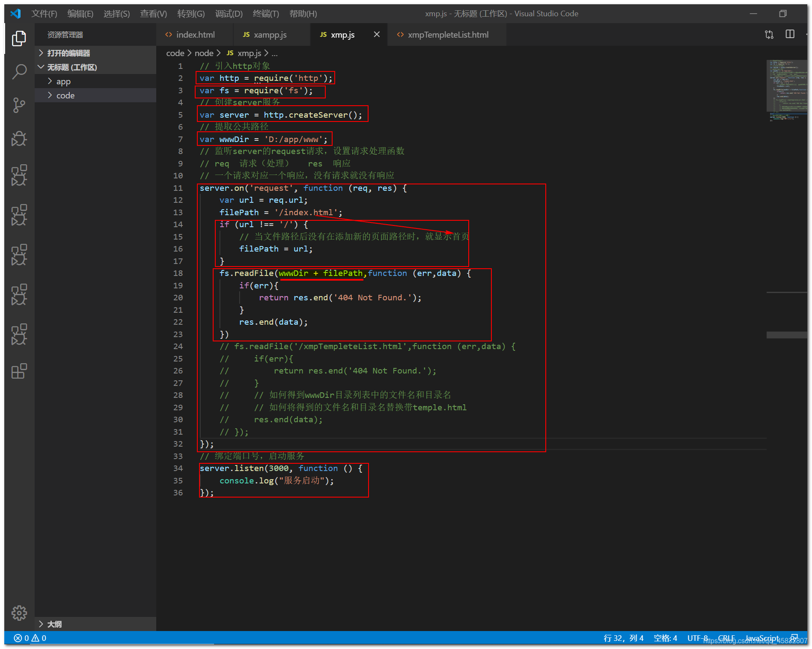This screenshot has width=812, height=649.
Task: Expand the app folder
Action: point(95,81)
